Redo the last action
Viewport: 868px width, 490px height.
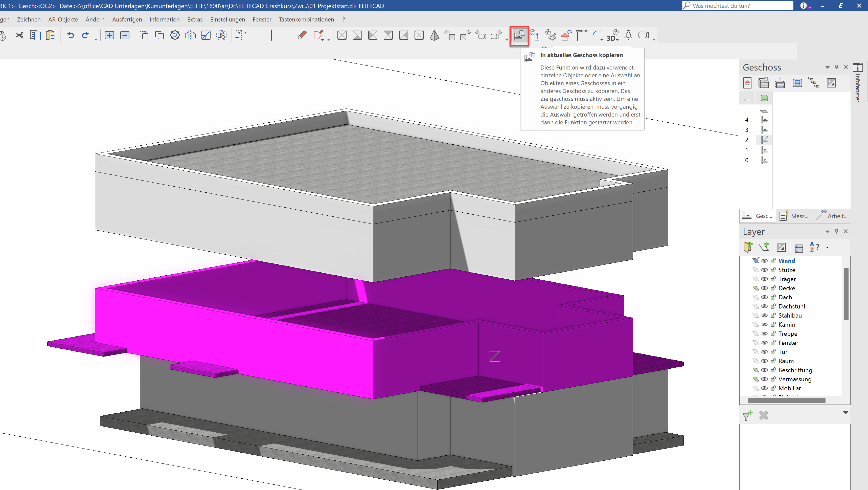tap(85, 35)
